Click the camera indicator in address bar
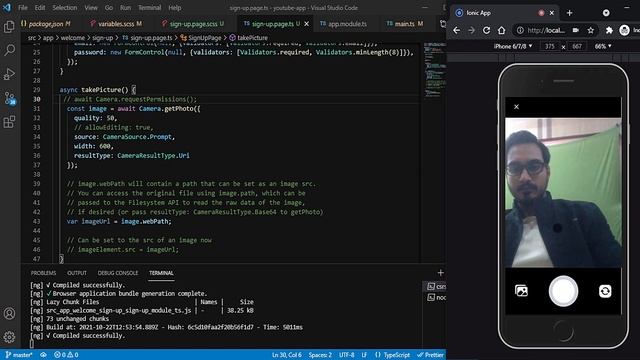This screenshot has width=640, height=360. point(576,30)
